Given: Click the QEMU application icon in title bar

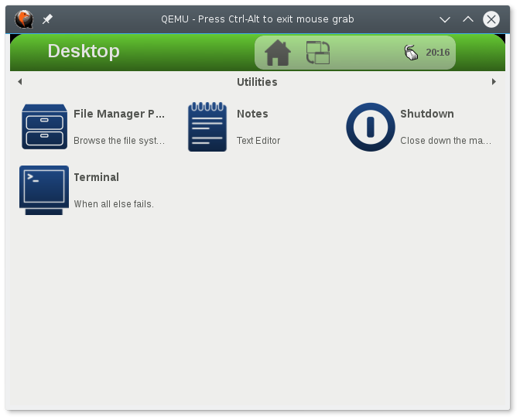Looking at the screenshot, I should [24, 19].
